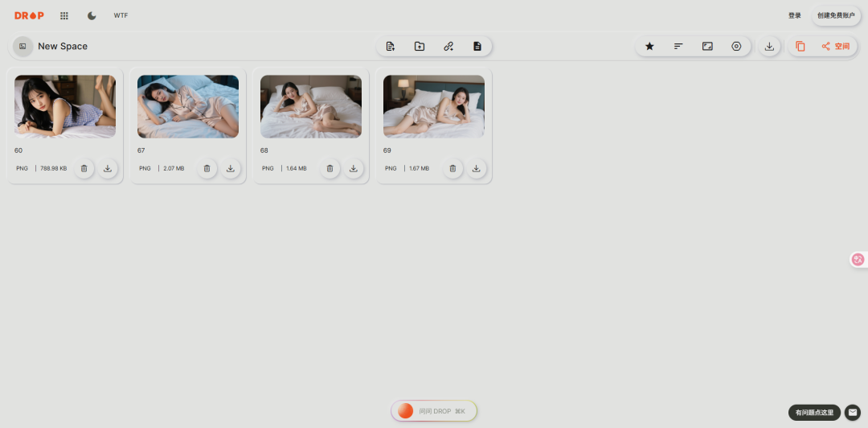Open thumbnail of image 60
This screenshot has height=428, width=868.
point(65,106)
